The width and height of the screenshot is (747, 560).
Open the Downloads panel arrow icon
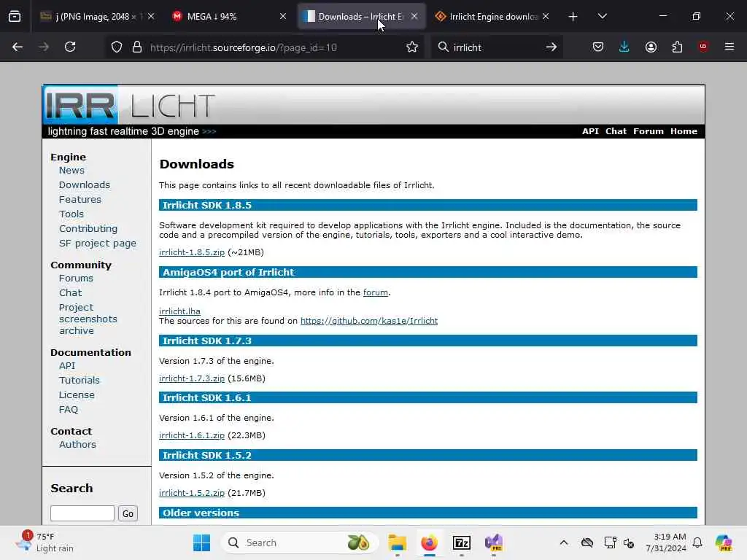pyautogui.click(x=624, y=47)
